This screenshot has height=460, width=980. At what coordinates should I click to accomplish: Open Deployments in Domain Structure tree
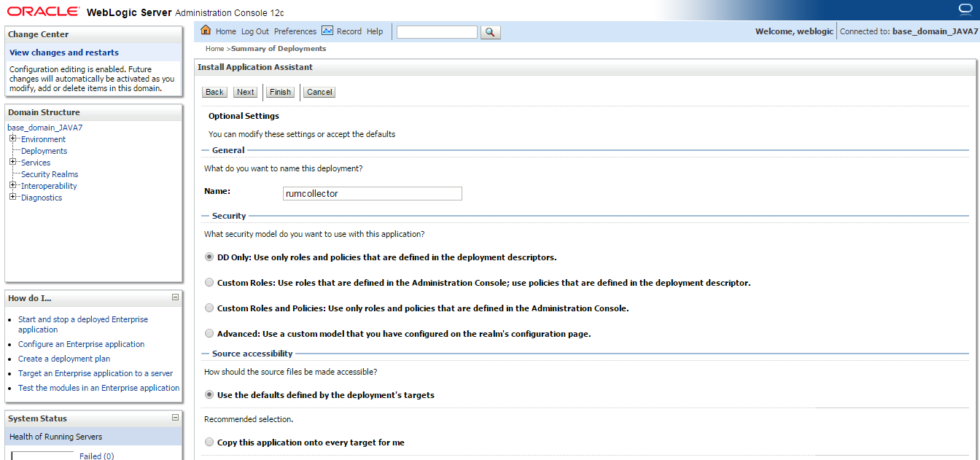pos(44,151)
